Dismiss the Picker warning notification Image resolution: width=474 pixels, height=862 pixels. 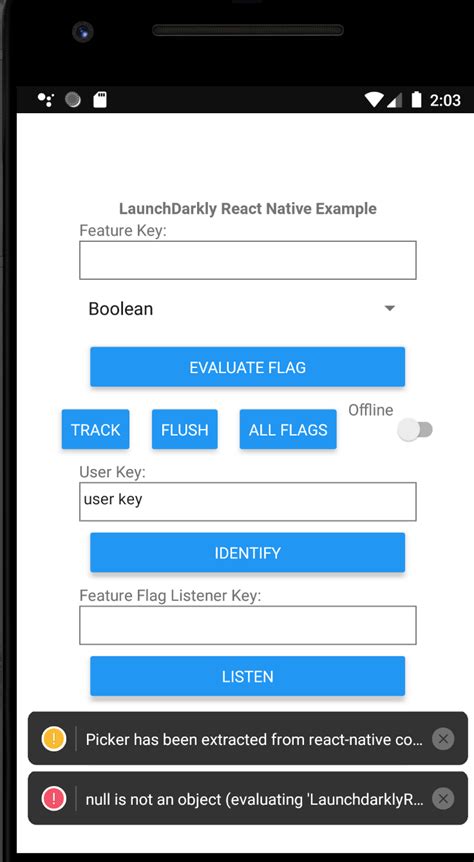pos(443,739)
